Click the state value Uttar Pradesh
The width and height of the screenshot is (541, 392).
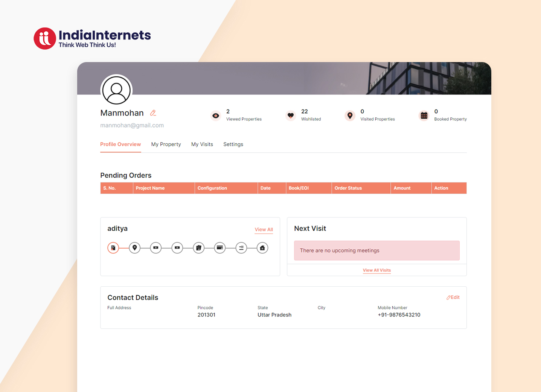pos(274,315)
